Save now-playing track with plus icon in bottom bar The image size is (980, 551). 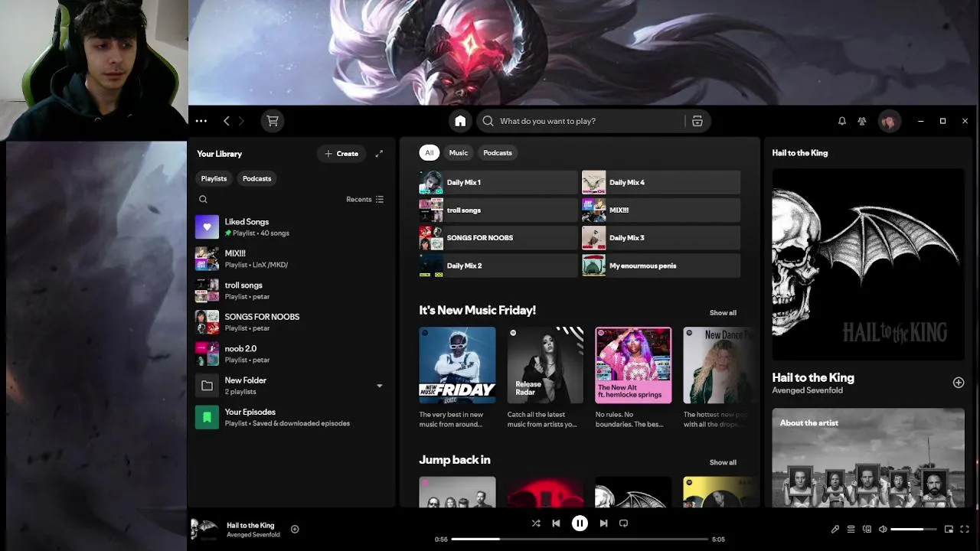(x=295, y=529)
